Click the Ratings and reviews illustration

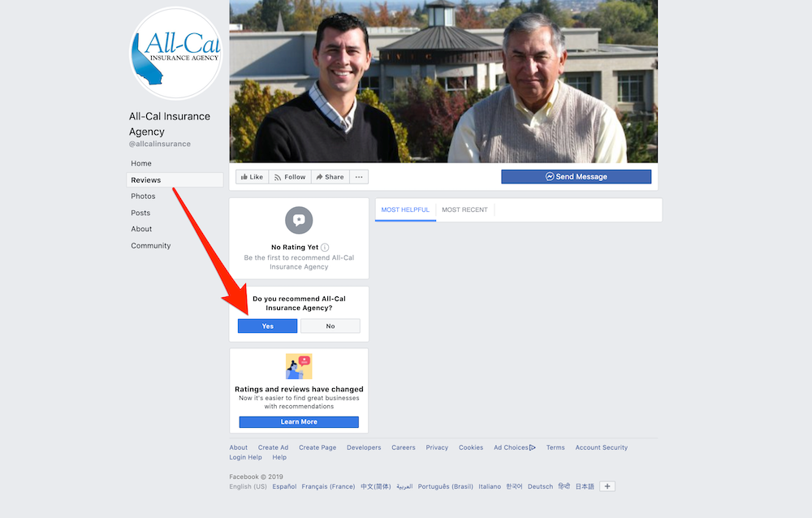point(299,366)
